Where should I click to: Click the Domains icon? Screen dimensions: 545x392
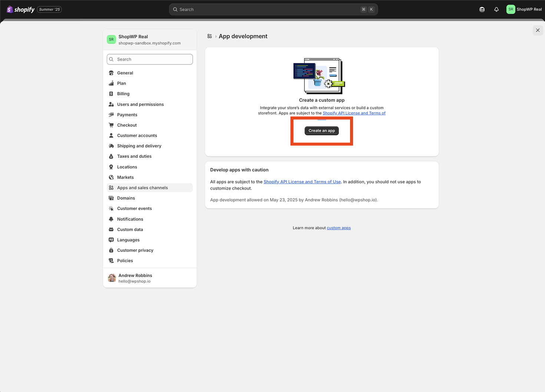[111, 198]
